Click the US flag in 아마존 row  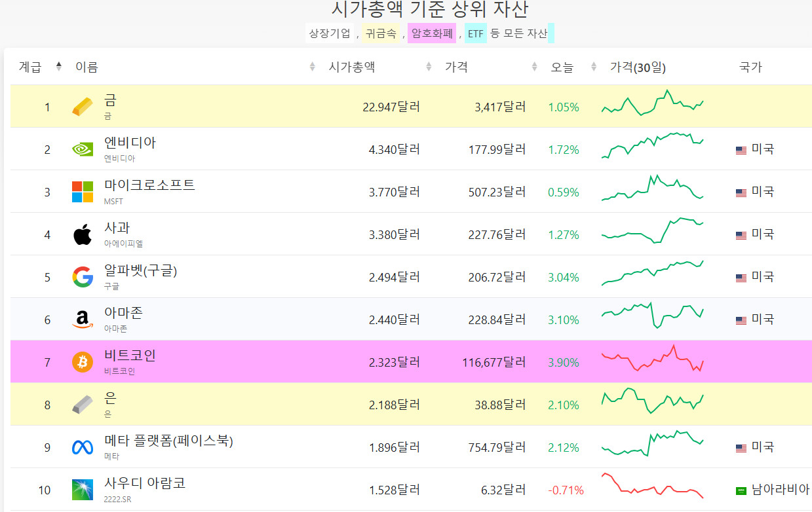tap(741, 320)
